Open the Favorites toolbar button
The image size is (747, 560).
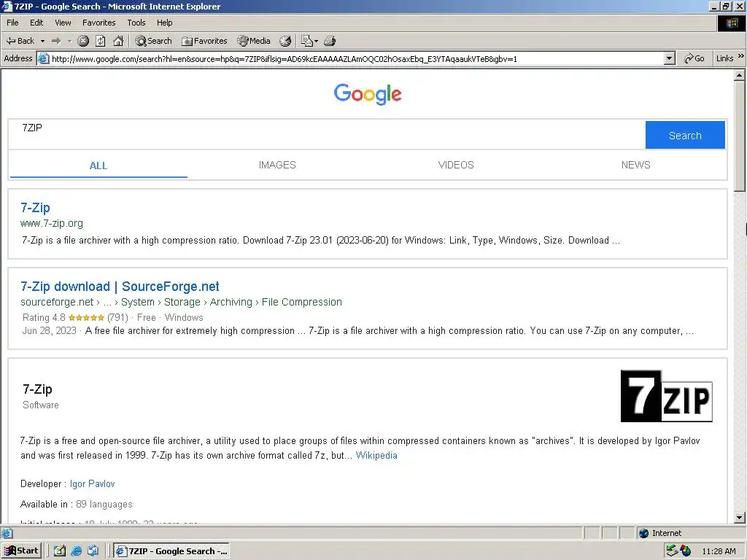click(204, 41)
